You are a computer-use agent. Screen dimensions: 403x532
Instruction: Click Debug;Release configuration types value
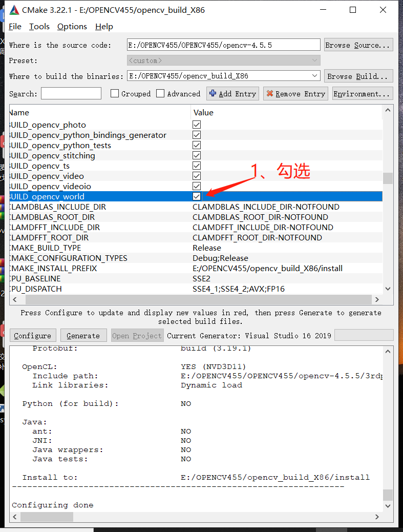[x=220, y=258]
